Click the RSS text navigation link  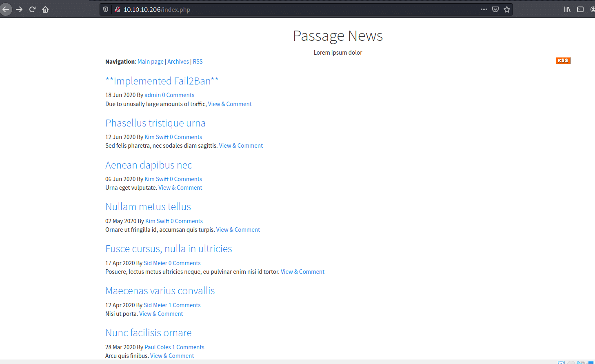point(198,62)
